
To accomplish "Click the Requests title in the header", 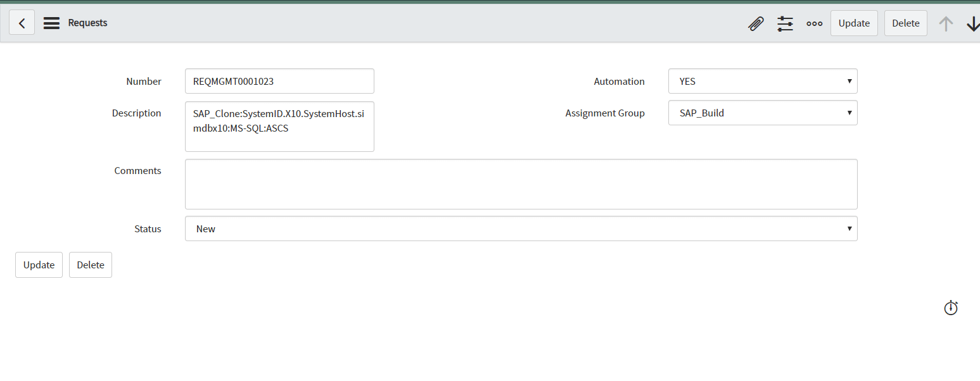I will (87, 23).
